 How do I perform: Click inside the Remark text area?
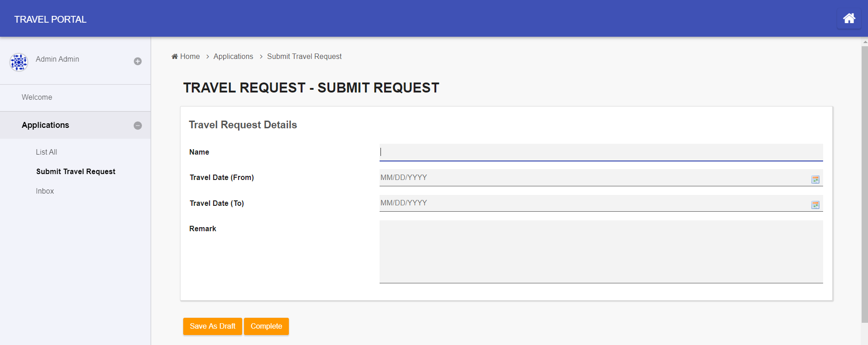point(601,252)
